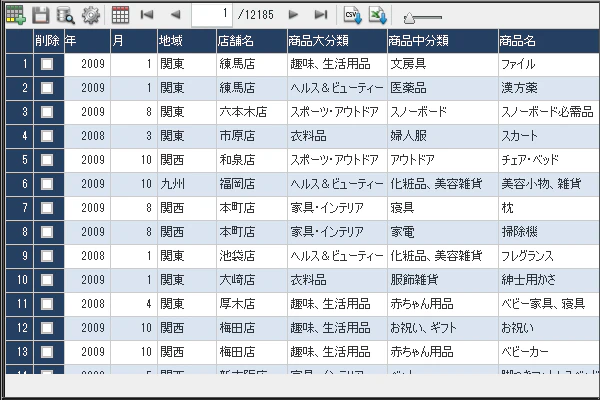
Task: Select row number 5 header
Action: click(20, 160)
